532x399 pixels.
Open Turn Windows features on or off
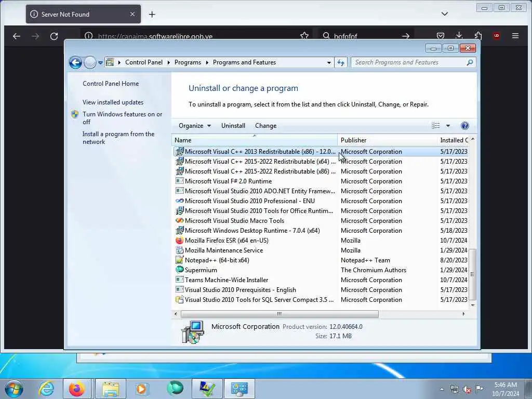click(x=122, y=118)
